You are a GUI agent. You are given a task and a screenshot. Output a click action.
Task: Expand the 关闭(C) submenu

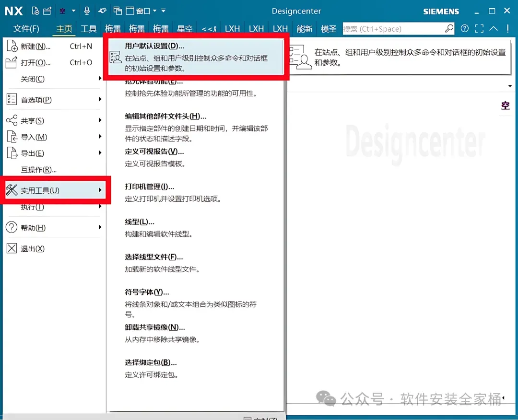click(53, 79)
